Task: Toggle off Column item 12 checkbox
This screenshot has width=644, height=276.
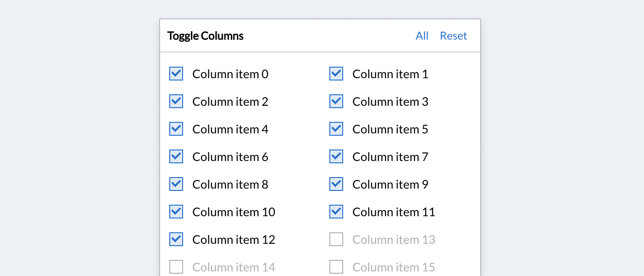Action: pos(176,239)
